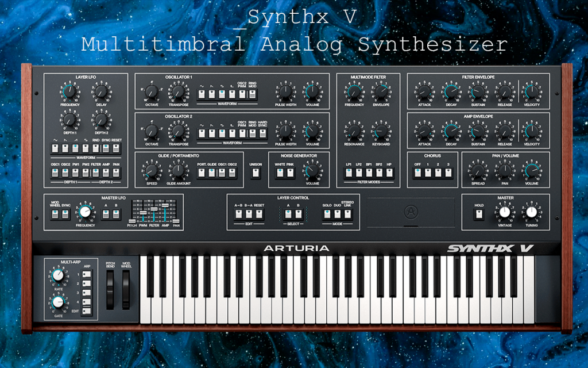588x368 pixels.
Task: Toggle the UNISON switch
Action: pyautogui.click(x=256, y=172)
